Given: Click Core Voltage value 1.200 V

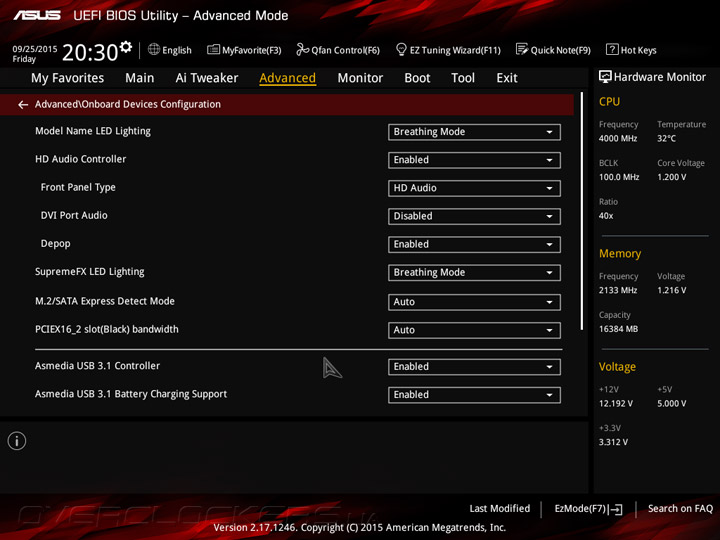Looking at the screenshot, I should pyautogui.click(x=672, y=177).
